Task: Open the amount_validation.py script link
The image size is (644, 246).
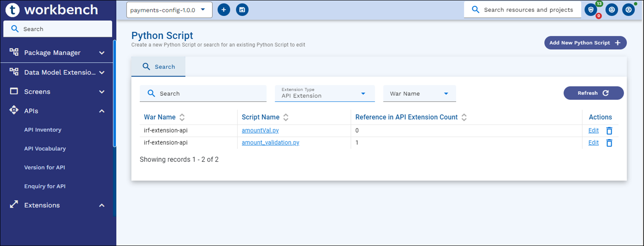Action: pyautogui.click(x=270, y=143)
